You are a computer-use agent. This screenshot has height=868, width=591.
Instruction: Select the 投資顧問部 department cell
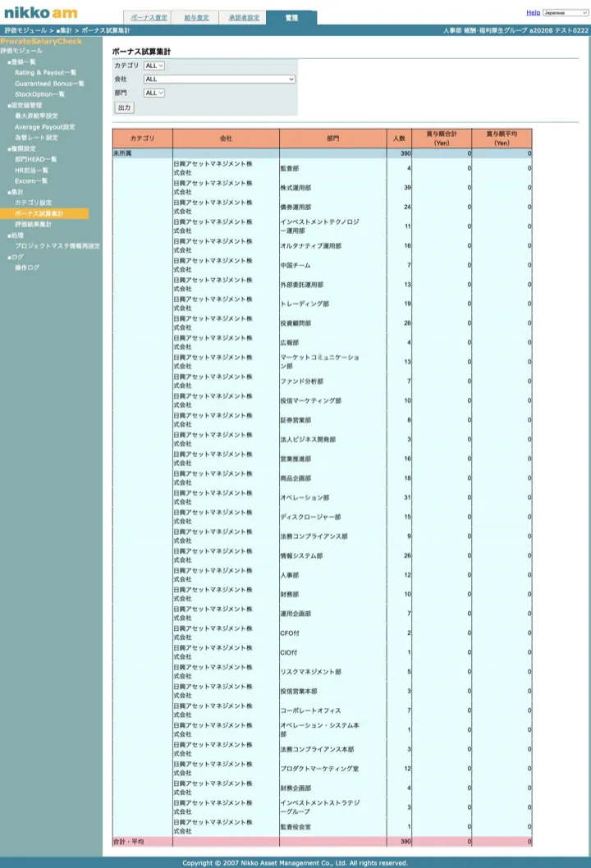click(x=333, y=323)
